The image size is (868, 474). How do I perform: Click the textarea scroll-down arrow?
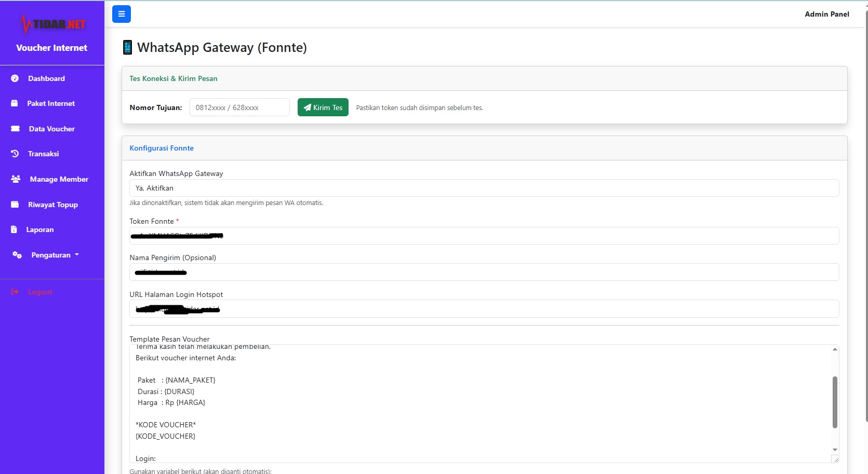[x=835, y=450]
